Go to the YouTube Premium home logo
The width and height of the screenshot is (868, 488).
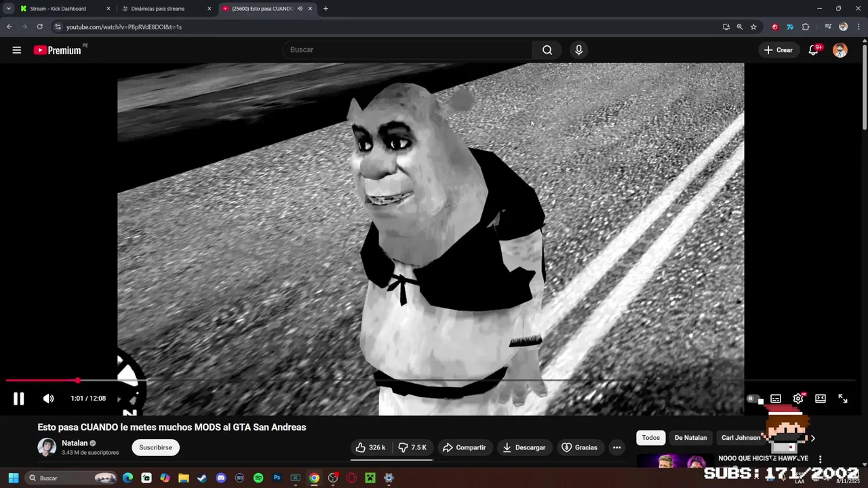(x=58, y=50)
